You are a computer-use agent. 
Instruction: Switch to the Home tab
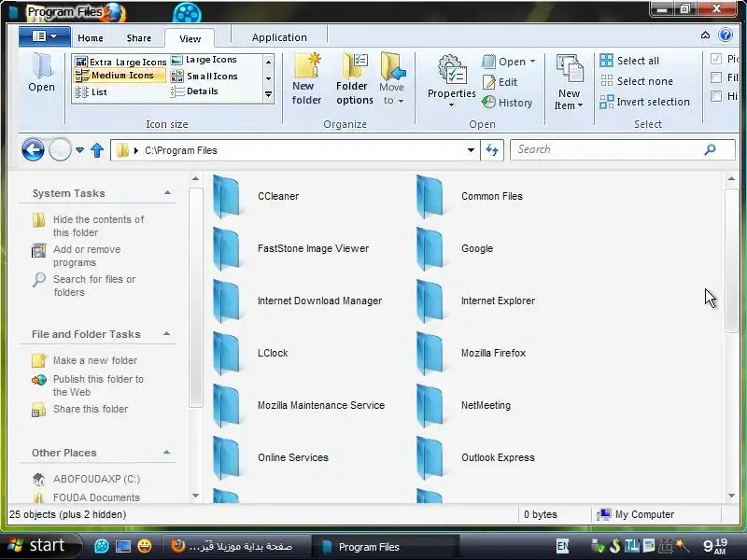click(x=91, y=38)
